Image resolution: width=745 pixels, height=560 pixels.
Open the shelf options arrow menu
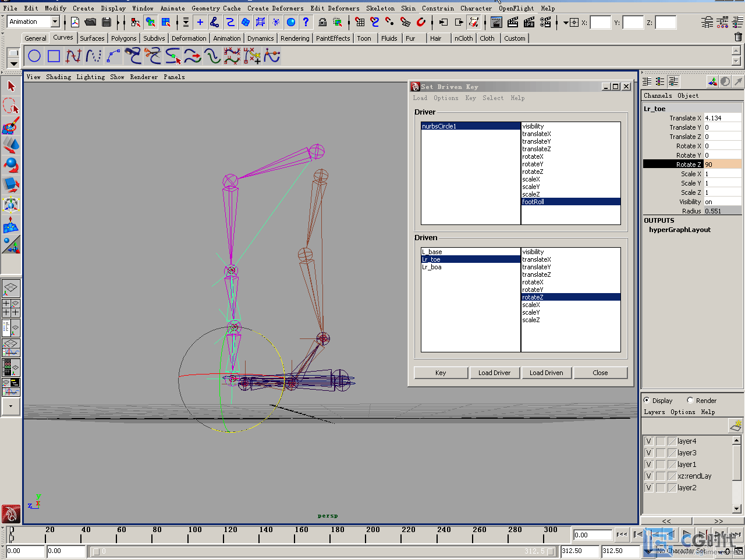13,64
